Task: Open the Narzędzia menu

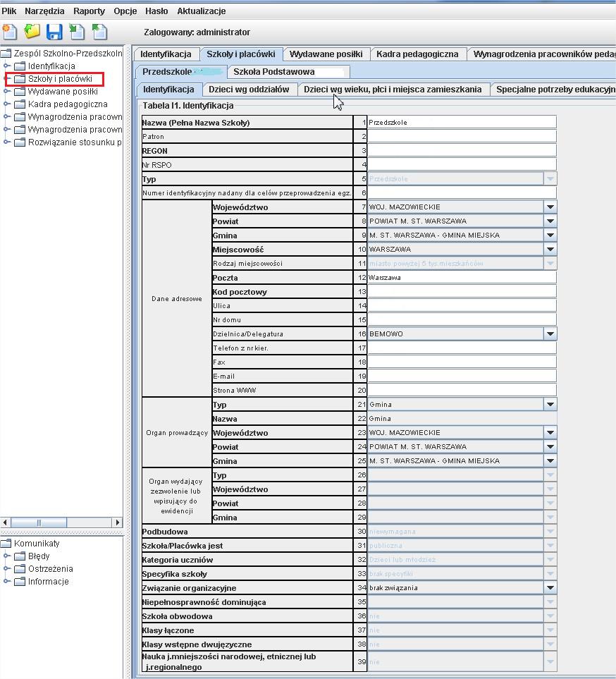Action: [44, 11]
